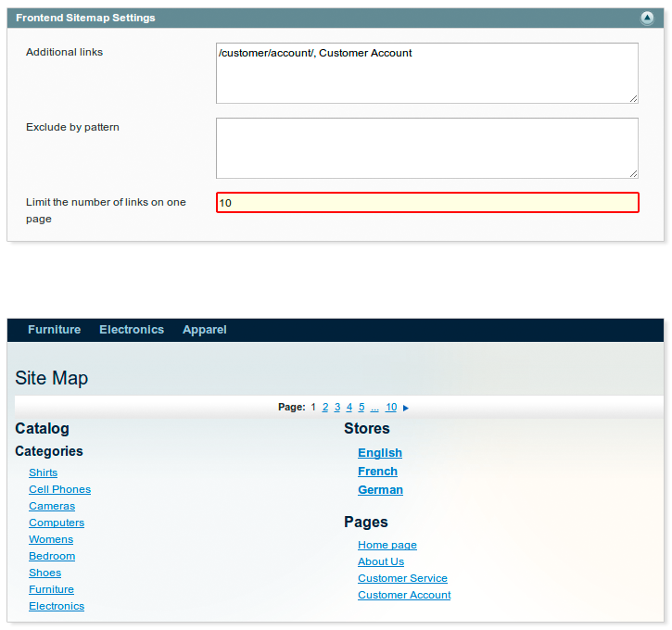Open the Apparel navigation menu
This screenshot has height=630, width=672.
tap(205, 330)
